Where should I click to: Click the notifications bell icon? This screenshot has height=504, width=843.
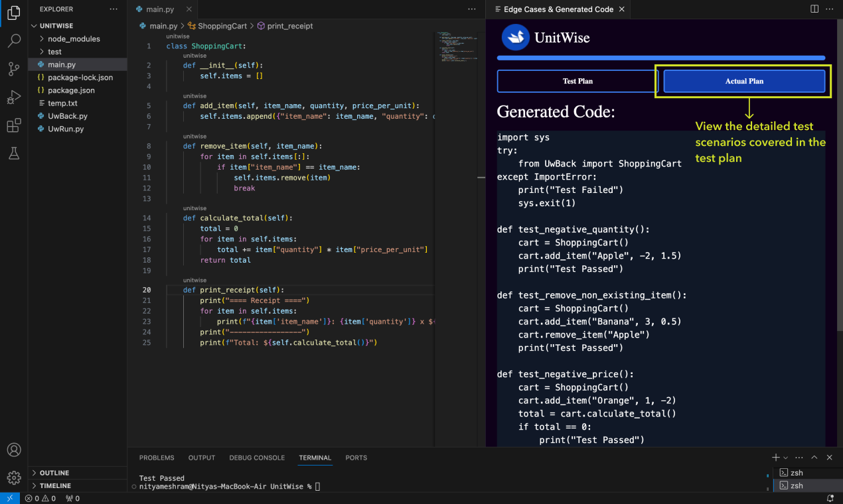(830, 498)
